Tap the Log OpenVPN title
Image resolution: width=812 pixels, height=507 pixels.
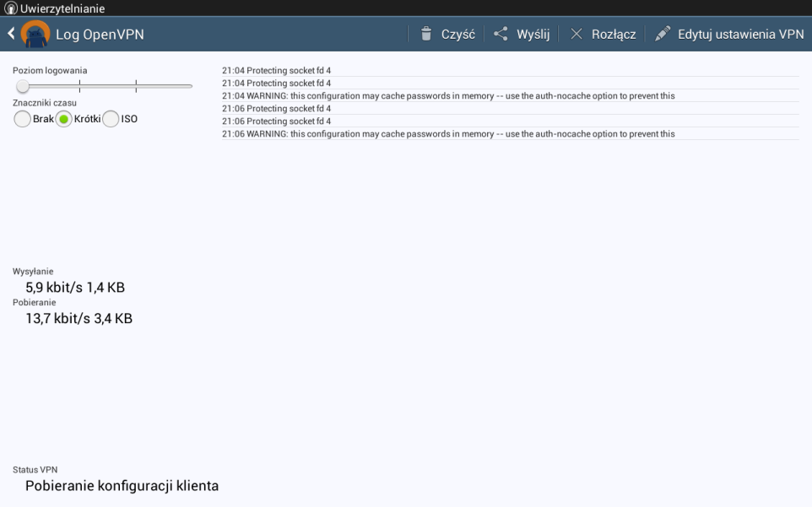100,35
